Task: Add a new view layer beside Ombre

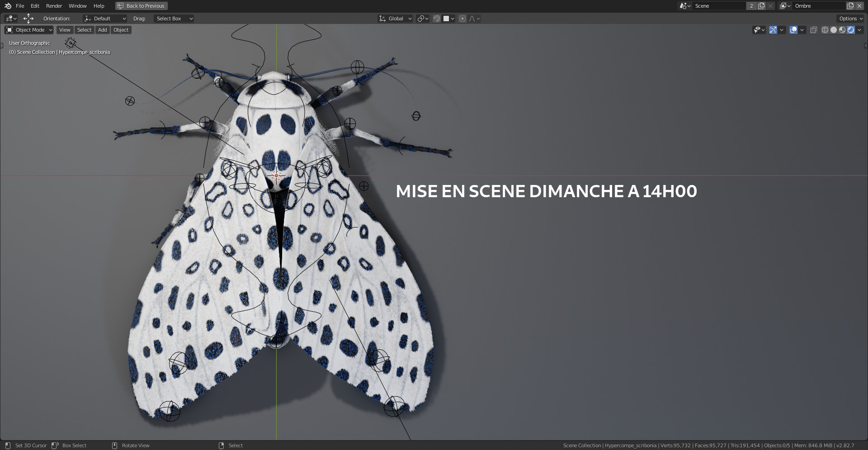Action: (x=850, y=6)
